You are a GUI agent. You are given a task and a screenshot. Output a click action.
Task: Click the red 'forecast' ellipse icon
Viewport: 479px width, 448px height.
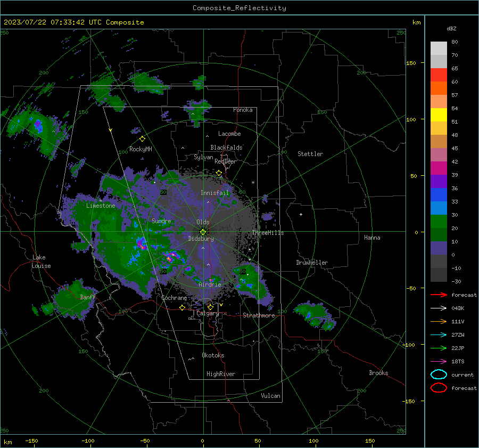[x=439, y=388]
